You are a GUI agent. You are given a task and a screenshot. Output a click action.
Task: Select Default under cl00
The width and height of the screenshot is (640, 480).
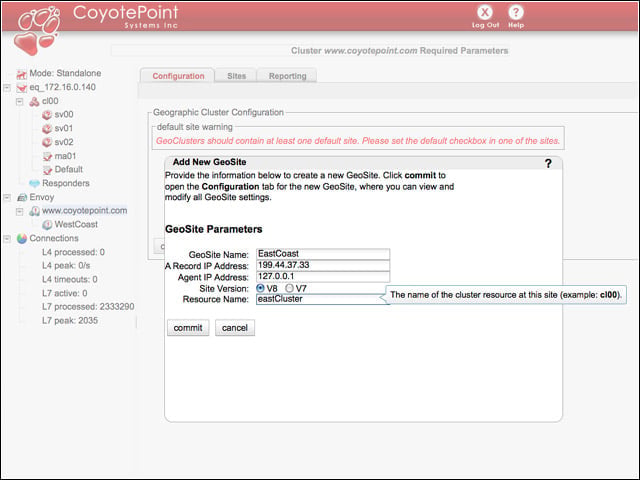pyautogui.click(x=69, y=169)
